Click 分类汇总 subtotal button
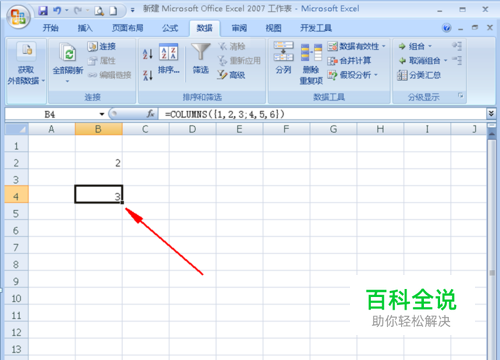Image resolution: width=500 pixels, height=360 pixels. (x=419, y=75)
